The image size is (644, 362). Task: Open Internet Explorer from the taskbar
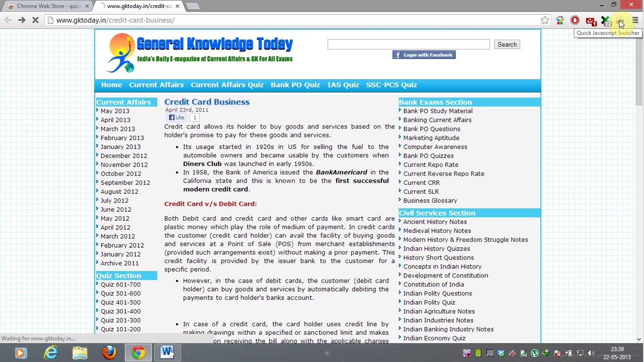(x=51, y=353)
